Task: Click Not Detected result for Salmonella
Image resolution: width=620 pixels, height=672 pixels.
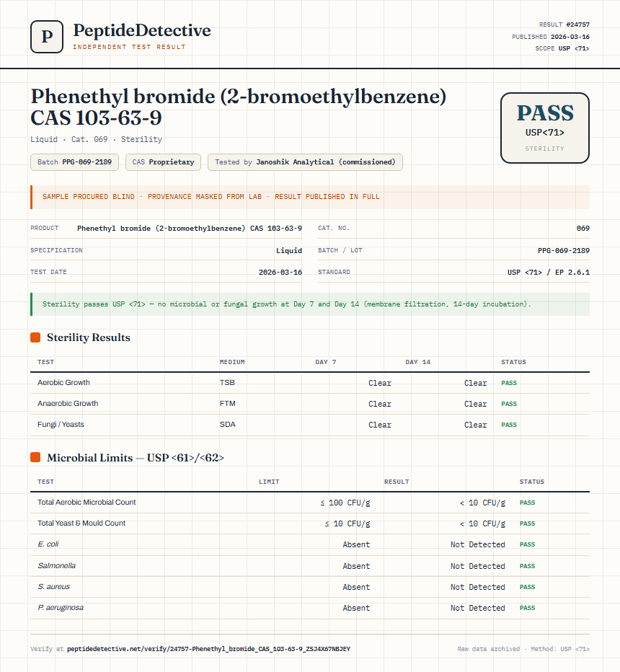Action: tap(478, 566)
